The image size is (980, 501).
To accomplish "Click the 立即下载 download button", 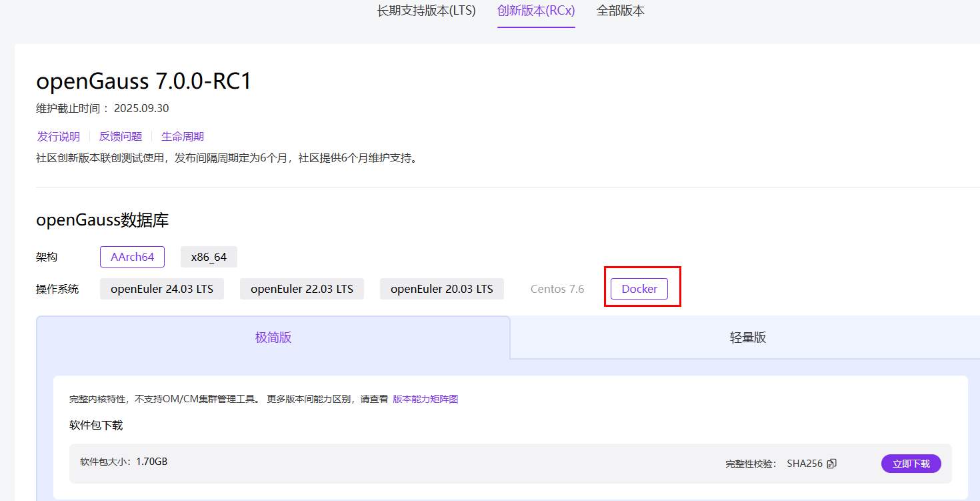I will click(x=911, y=464).
